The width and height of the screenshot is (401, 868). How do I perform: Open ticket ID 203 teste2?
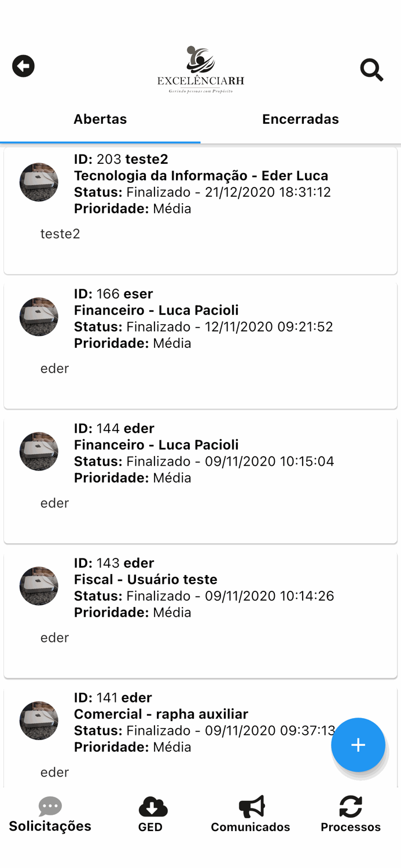(x=200, y=208)
